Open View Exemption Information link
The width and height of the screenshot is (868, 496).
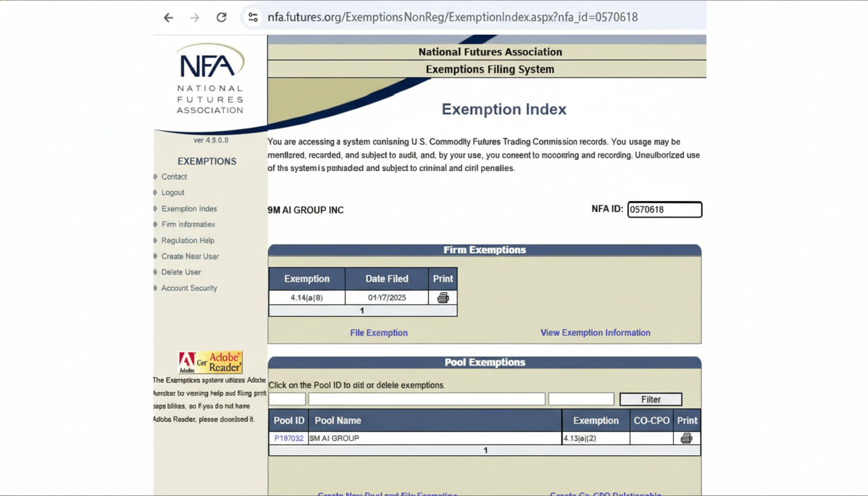click(x=595, y=333)
